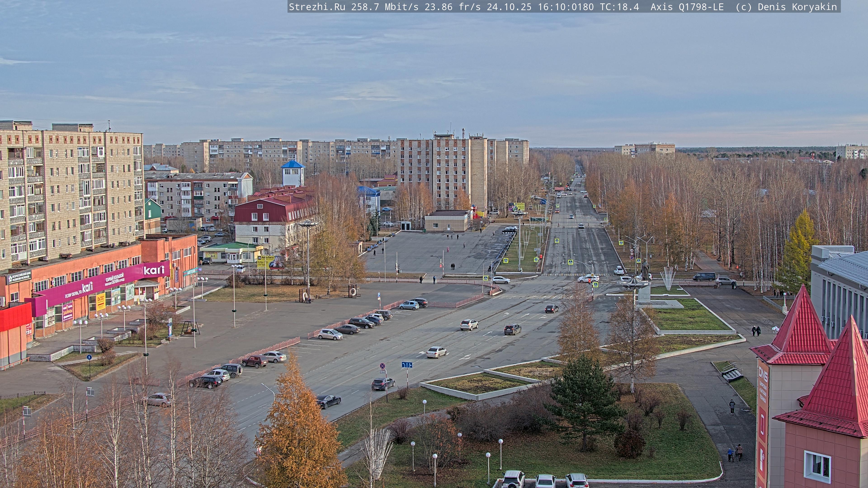Click the blue lane direction road sign
Screen dimensions: 868x488
point(407,365)
